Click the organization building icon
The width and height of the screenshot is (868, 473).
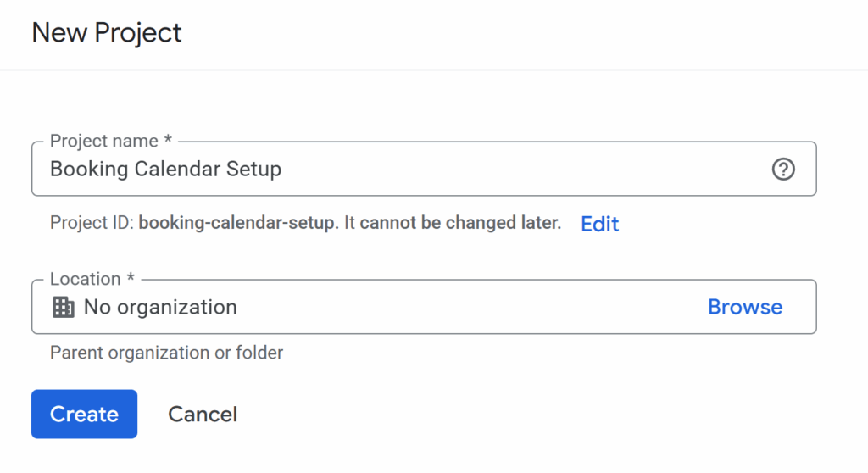click(x=64, y=307)
